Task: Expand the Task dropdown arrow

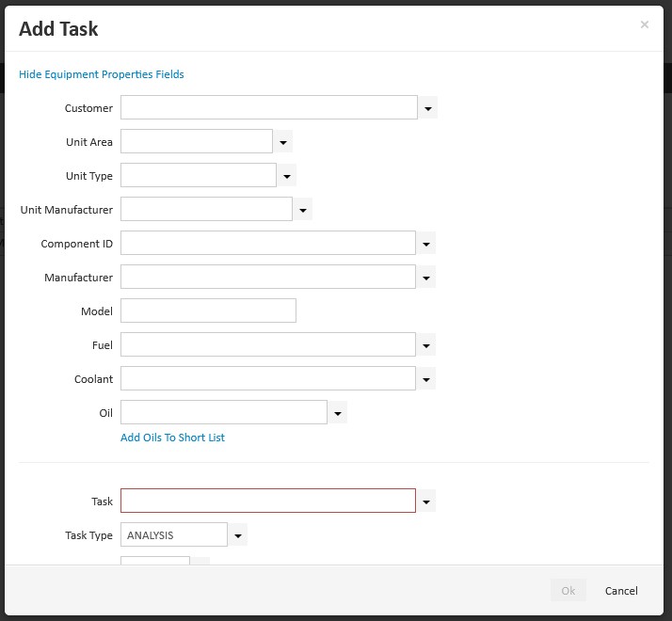Action: [426, 502]
